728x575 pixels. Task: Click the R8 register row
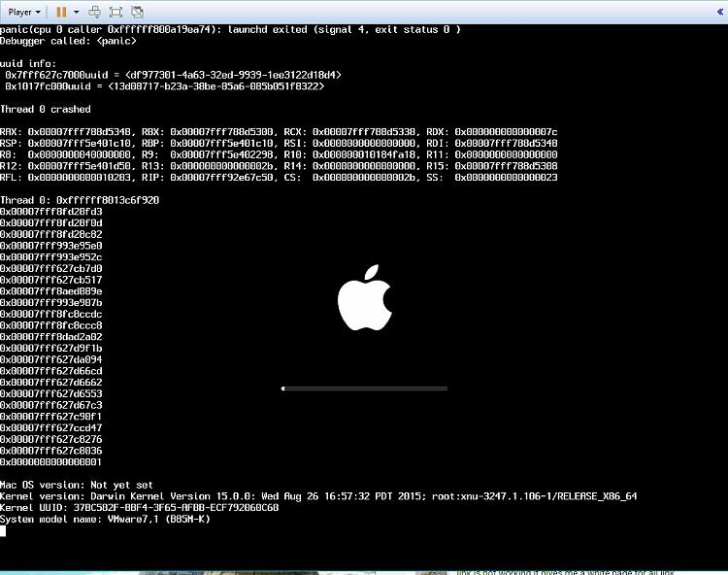[x=279, y=154]
